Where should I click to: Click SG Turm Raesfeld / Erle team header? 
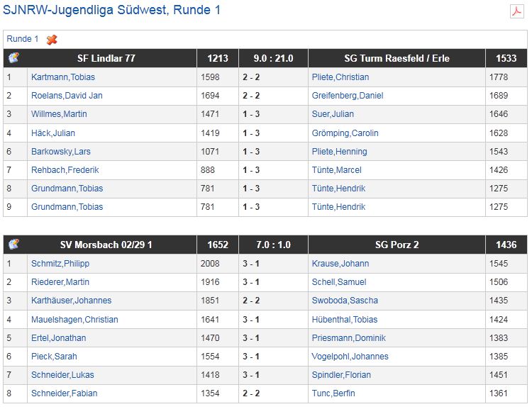point(397,58)
